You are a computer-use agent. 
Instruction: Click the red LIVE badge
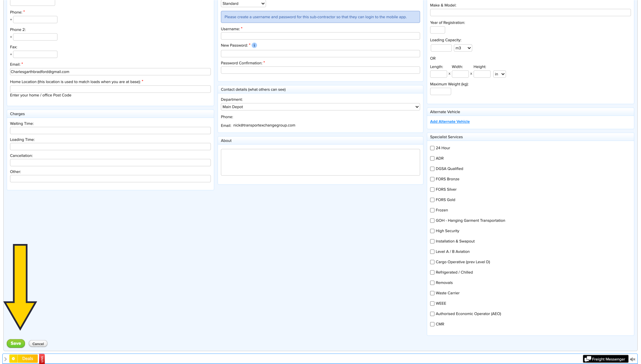42,359
